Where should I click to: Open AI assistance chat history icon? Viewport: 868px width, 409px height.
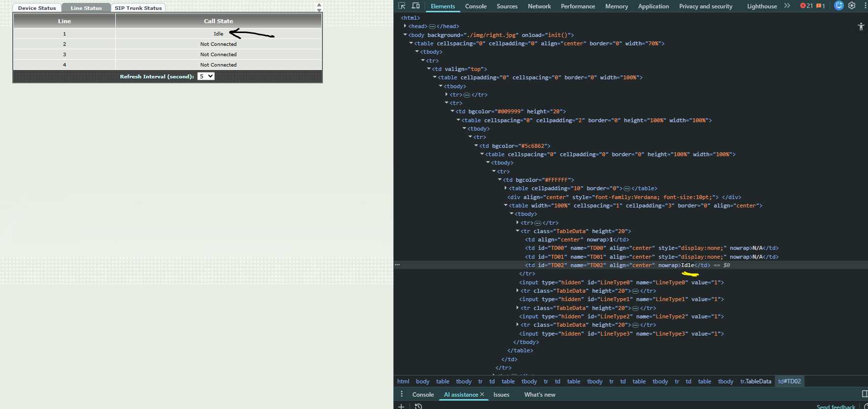coord(418,406)
